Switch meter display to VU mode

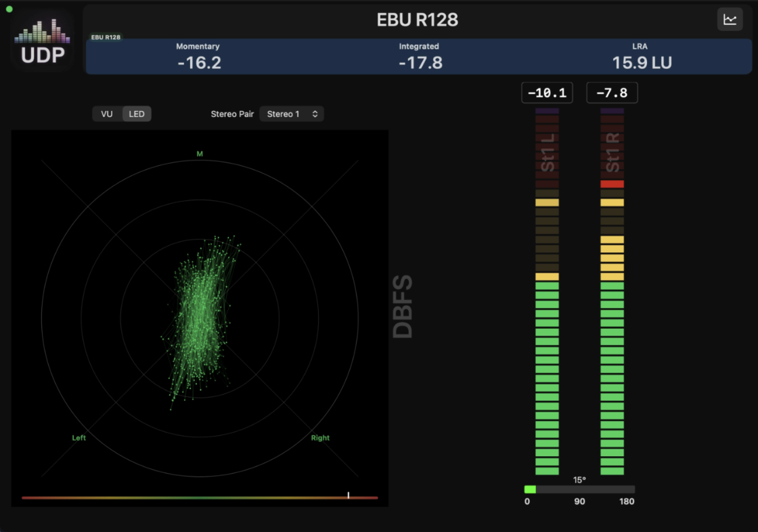pos(107,114)
